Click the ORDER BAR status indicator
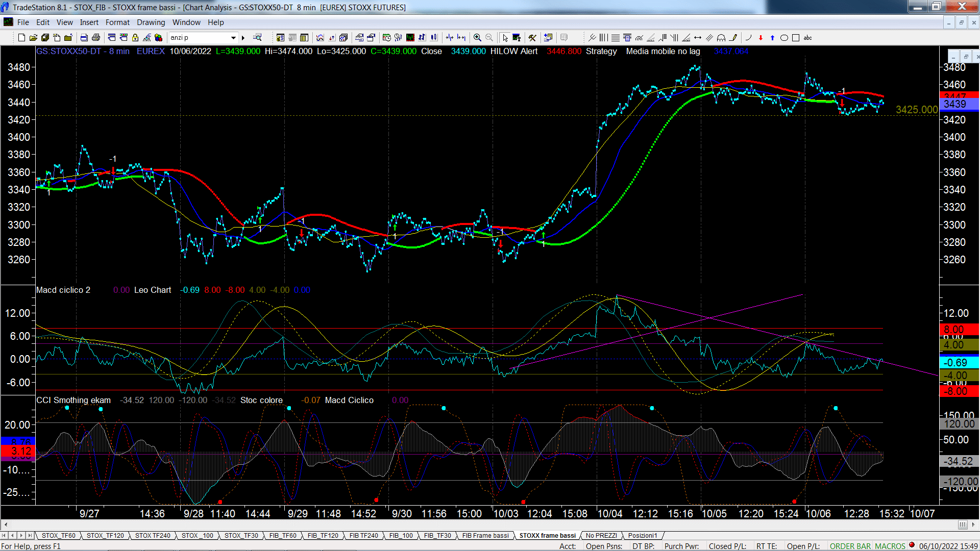This screenshot has width=980, height=551. pyautogui.click(x=850, y=546)
